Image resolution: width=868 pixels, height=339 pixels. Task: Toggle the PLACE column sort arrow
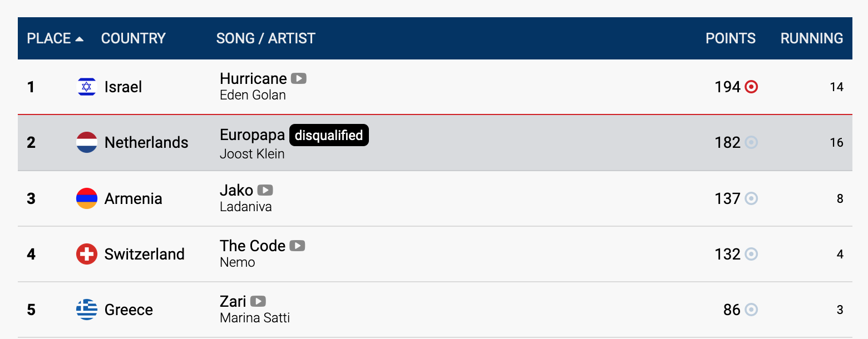[x=80, y=39]
